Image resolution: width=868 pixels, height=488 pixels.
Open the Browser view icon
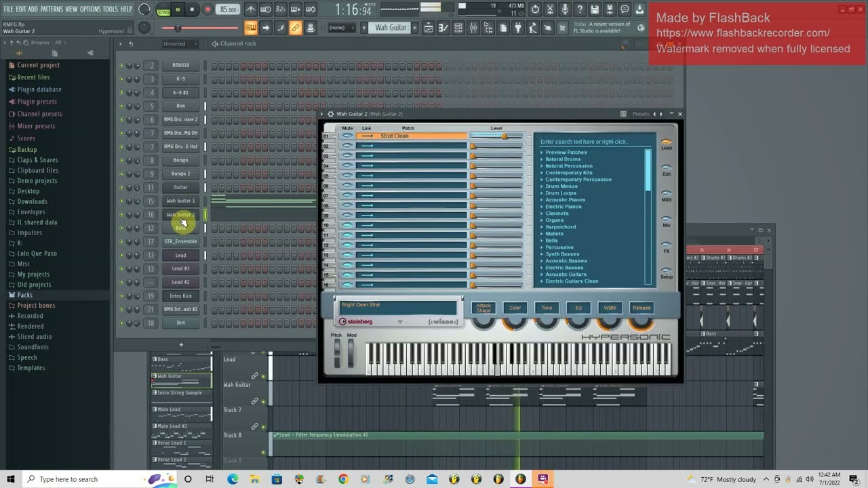(488, 28)
